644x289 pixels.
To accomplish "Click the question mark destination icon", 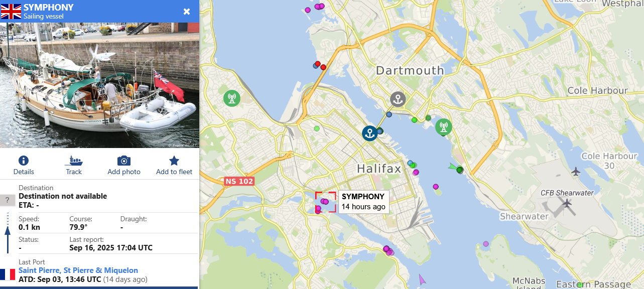I will (x=7, y=201).
